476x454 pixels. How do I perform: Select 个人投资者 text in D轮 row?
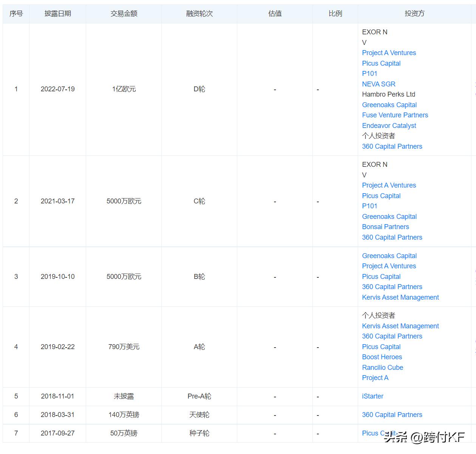click(379, 136)
